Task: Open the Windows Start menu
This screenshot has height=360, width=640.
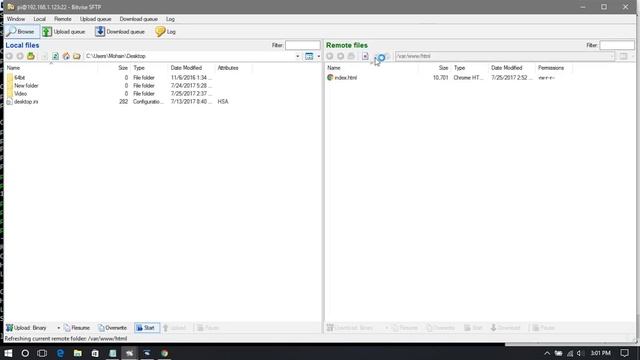Action: click(x=8, y=353)
